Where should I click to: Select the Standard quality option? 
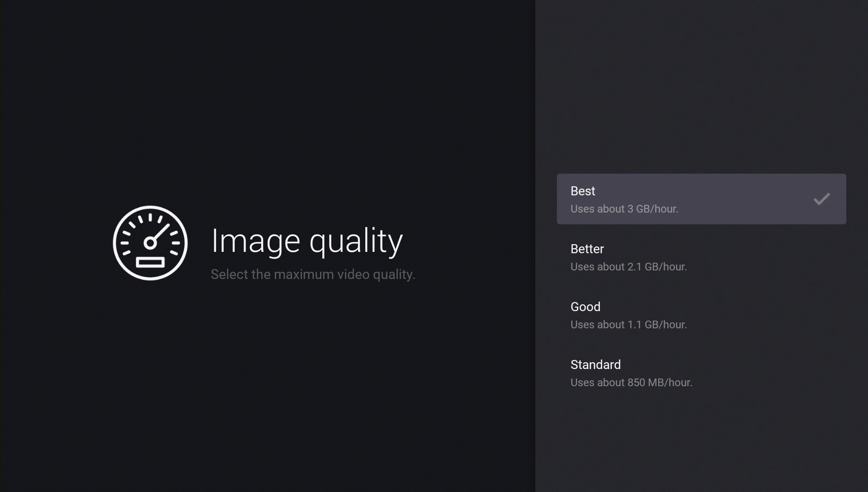[x=701, y=373]
